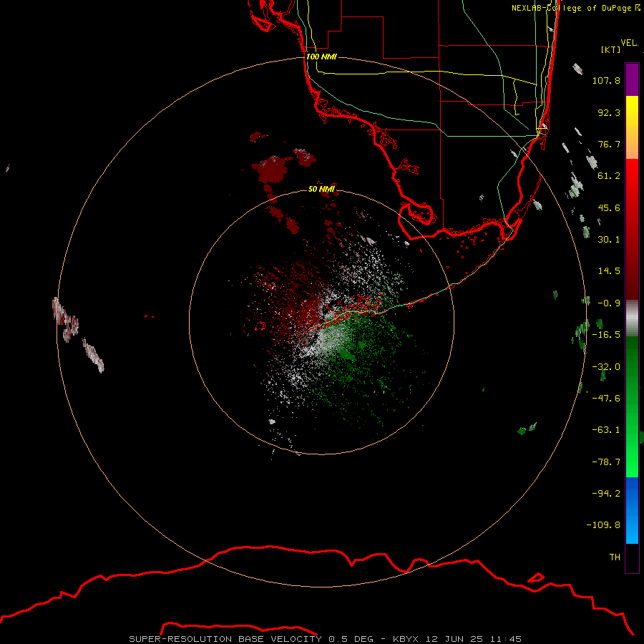Select the -16.5 scale value
The width and height of the screenshot is (644, 644).
point(606,335)
